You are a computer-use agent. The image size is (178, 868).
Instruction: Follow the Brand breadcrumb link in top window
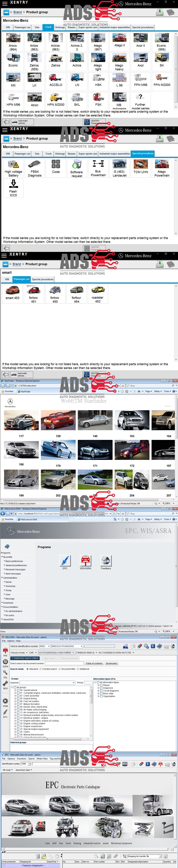click(18, 12)
